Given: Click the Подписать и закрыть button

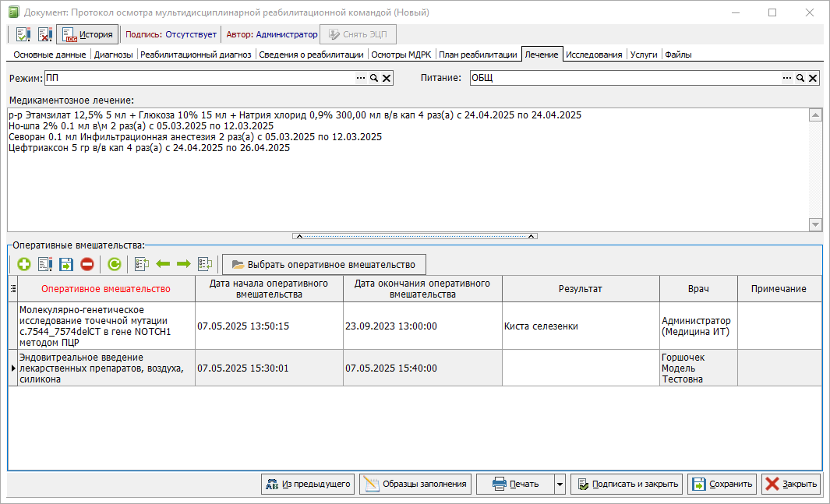Looking at the screenshot, I should pos(627,484).
